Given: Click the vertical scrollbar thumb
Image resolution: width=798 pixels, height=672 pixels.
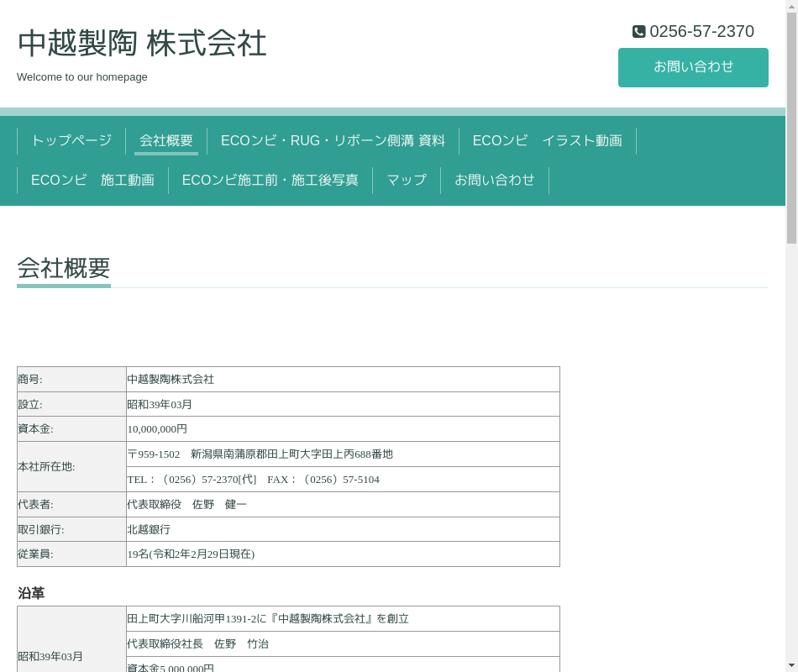Looking at the screenshot, I should click(x=791, y=126).
